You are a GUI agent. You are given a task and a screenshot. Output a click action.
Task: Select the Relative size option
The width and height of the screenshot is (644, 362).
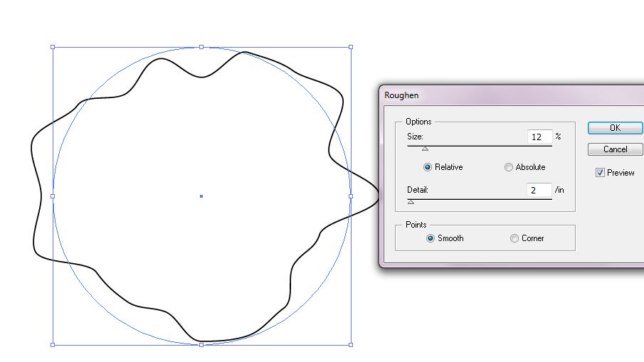click(x=428, y=167)
